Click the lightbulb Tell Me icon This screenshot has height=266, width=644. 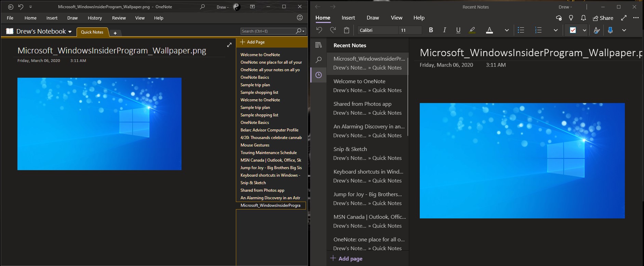click(x=571, y=18)
